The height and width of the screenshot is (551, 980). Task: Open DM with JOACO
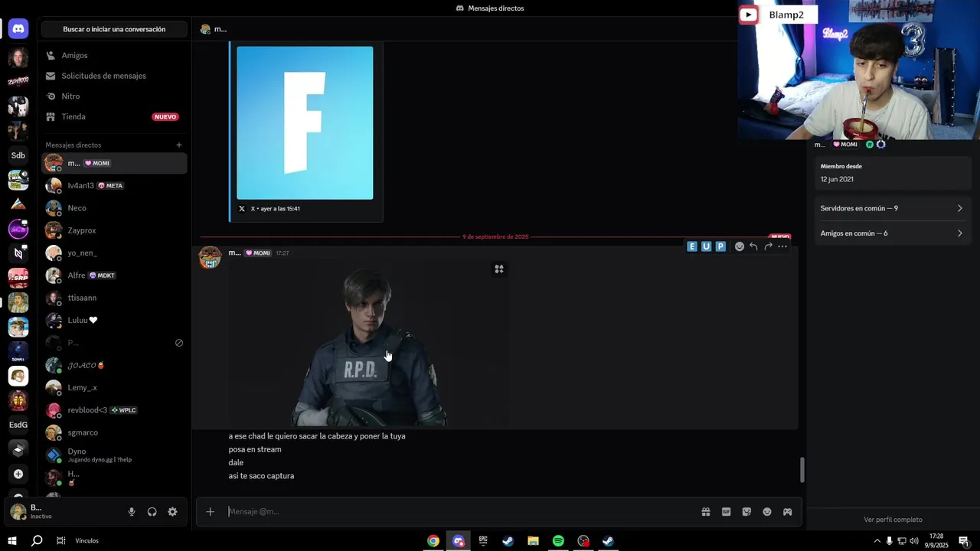click(114, 365)
